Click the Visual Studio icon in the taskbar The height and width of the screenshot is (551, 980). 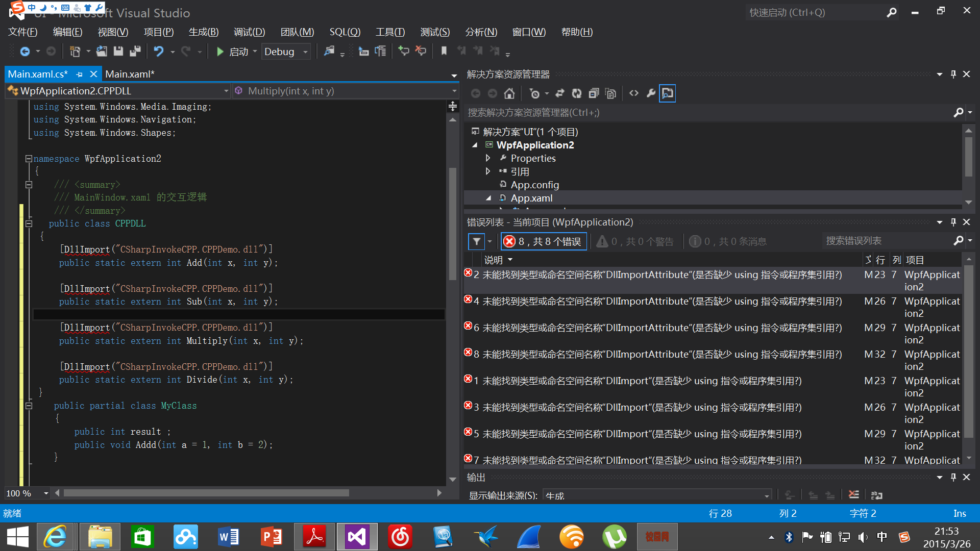(x=357, y=537)
